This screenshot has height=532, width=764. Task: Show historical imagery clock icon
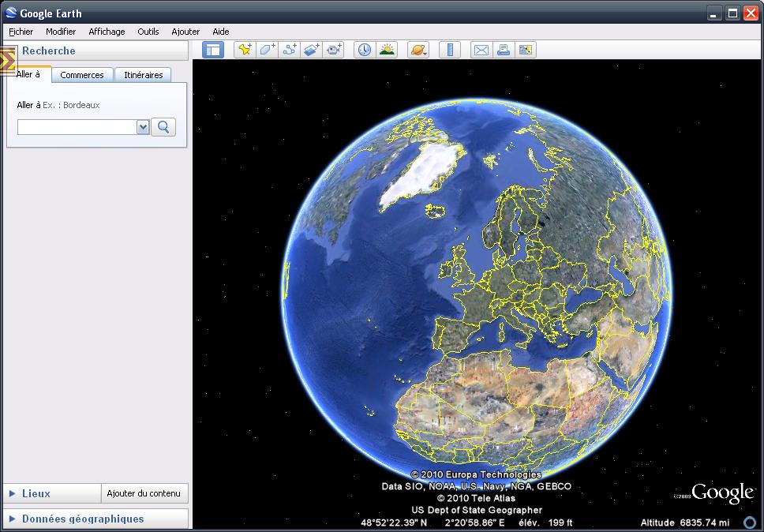[365, 50]
